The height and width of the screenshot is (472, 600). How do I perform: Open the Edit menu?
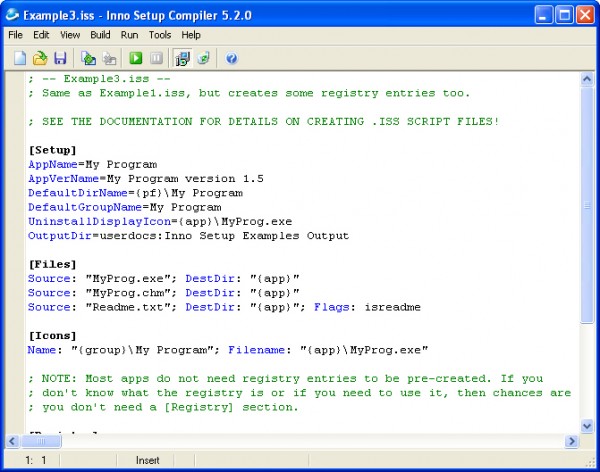[41, 35]
